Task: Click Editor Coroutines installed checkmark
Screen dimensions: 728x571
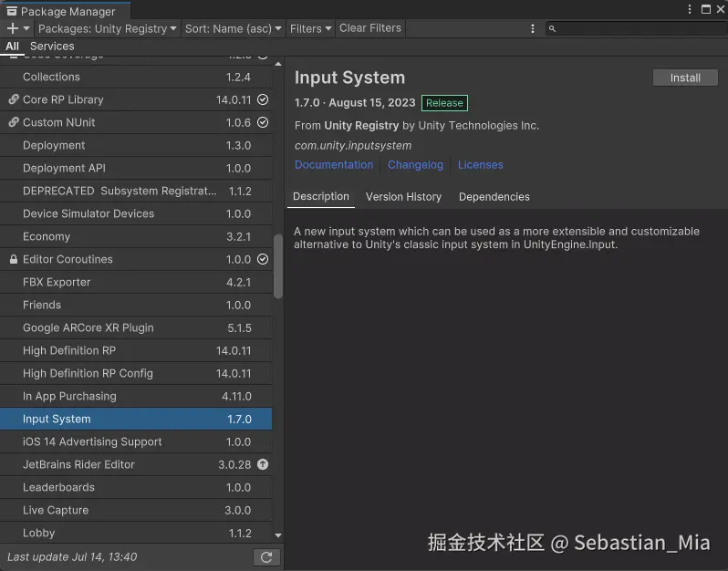Action: (263, 259)
